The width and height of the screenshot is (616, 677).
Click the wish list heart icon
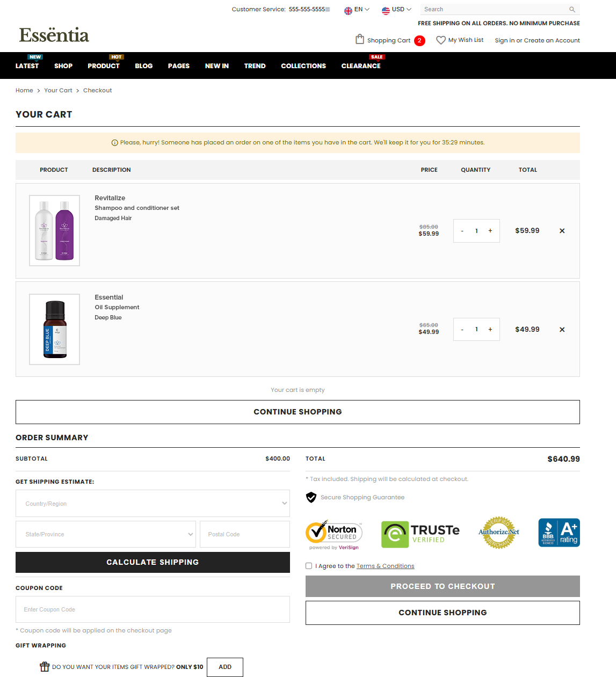[x=440, y=40]
